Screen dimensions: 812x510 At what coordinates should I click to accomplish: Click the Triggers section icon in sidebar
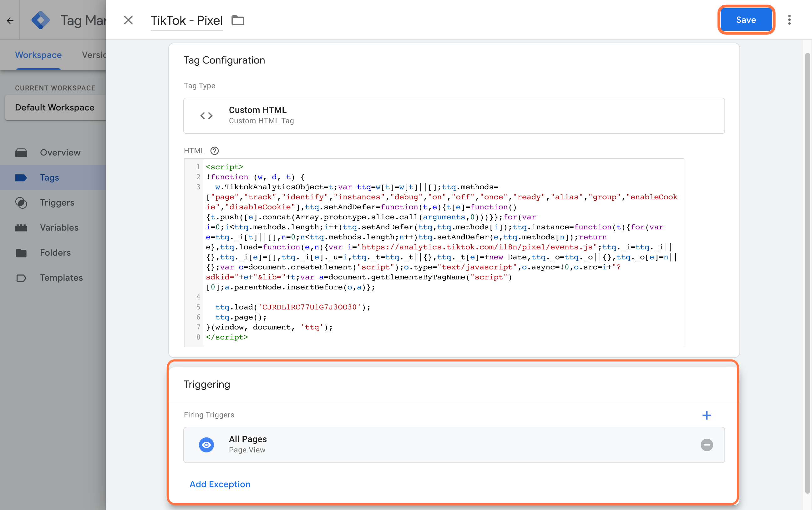tap(21, 202)
